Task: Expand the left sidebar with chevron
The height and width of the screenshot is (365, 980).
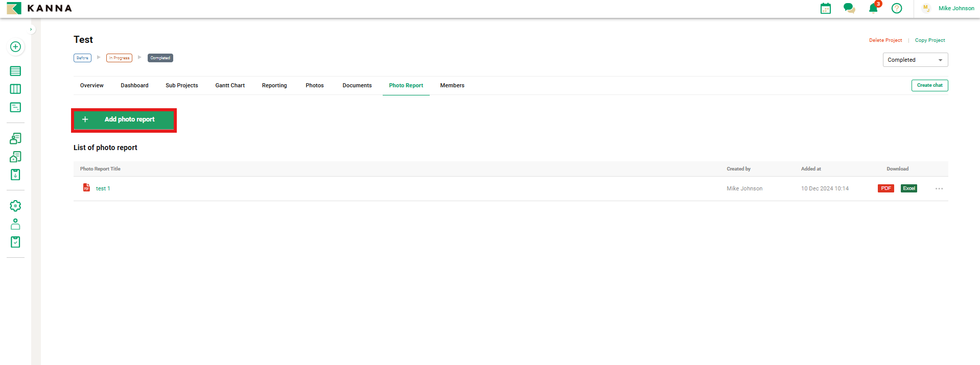Action: click(31, 30)
